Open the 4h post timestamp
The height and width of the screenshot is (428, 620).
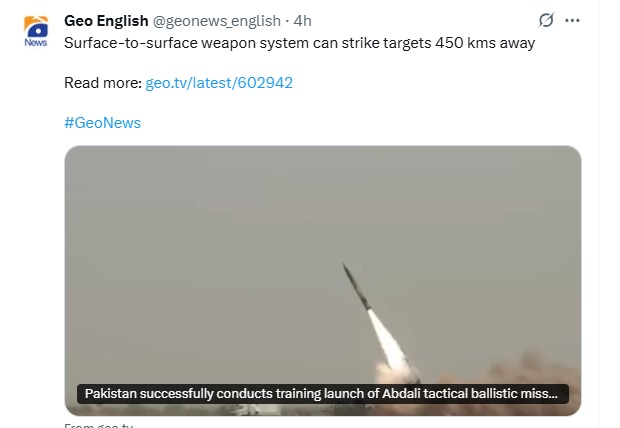(x=303, y=21)
